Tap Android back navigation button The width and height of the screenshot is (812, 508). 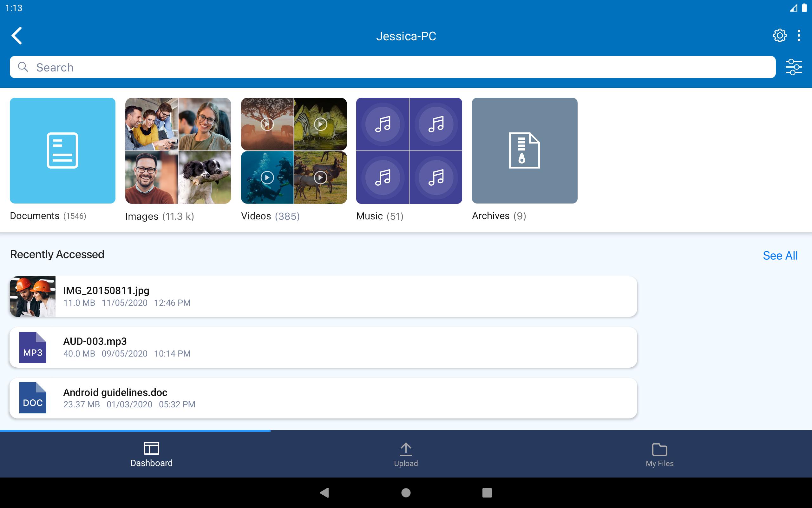pyautogui.click(x=324, y=492)
